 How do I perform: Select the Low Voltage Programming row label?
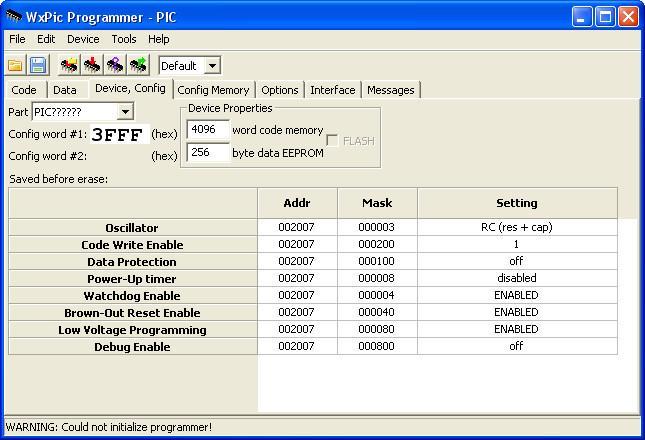pyautogui.click(x=132, y=330)
